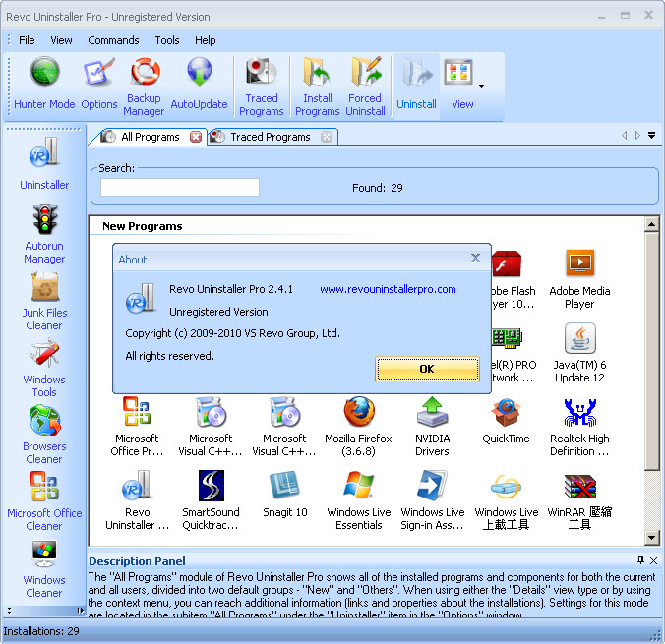Image resolution: width=665 pixels, height=644 pixels.
Task: Select Junk Files Cleaner in the sidebar
Action: click(x=44, y=301)
